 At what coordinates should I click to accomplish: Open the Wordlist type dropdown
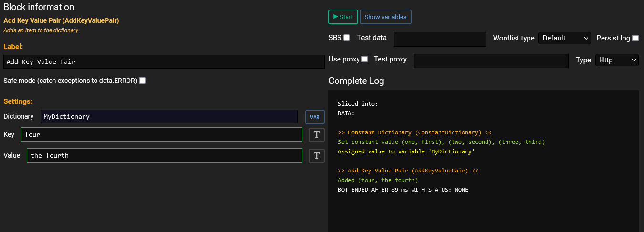coord(565,38)
